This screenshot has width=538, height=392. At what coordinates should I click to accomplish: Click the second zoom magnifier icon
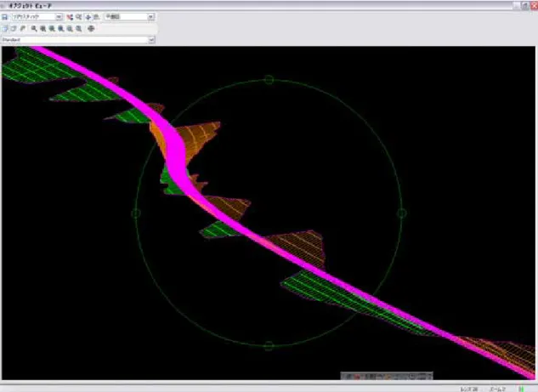42,29
